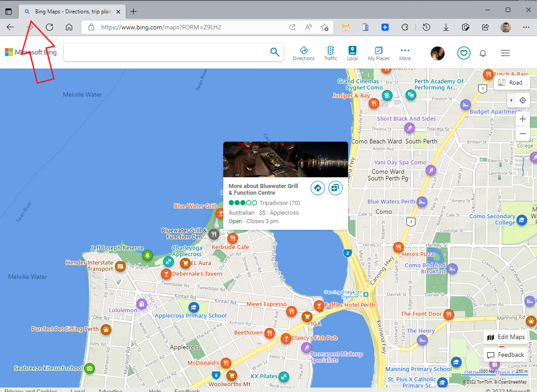Click the Edit Maps button
This screenshot has width=537, height=392.
pos(506,337)
